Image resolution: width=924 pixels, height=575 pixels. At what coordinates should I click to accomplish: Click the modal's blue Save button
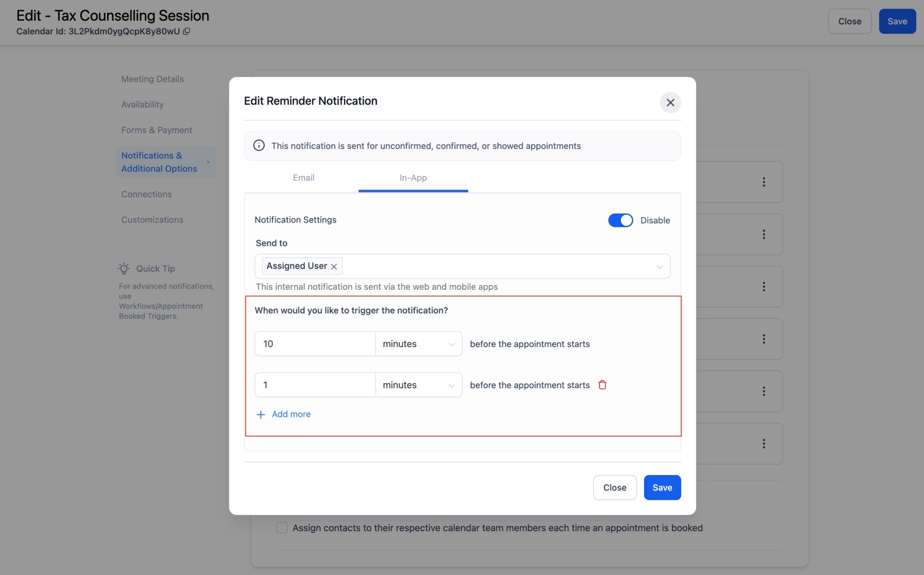[x=662, y=487]
